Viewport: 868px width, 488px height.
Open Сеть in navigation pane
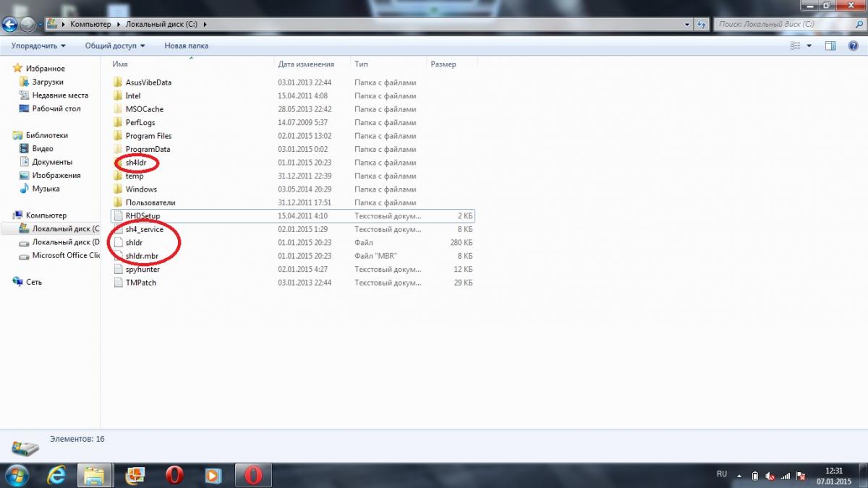pyautogui.click(x=34, y=282)
